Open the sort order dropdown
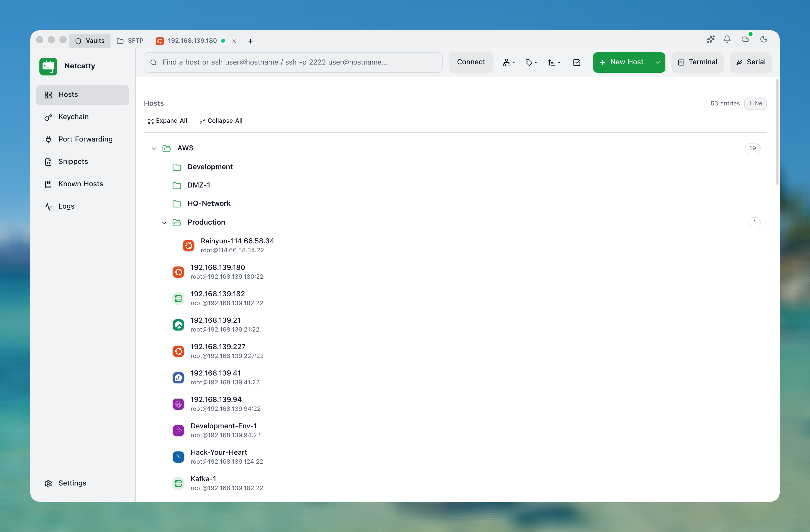The image size is (810, 532). [554, 62]
